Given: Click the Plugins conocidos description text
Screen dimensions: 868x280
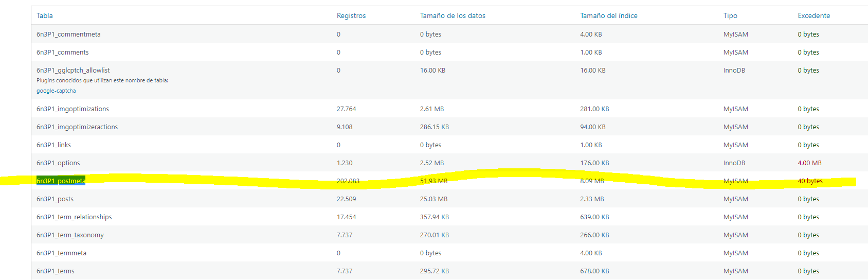Looking at the screenshot, I should 102,81.
